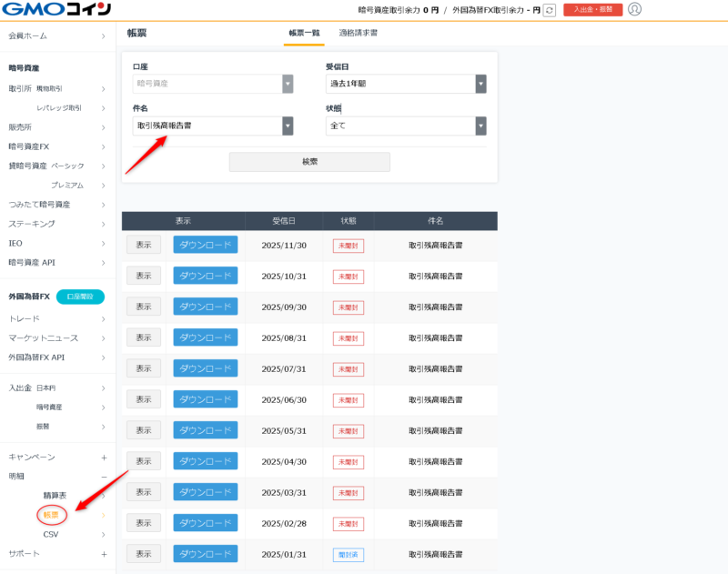
Task: Open the 受信日 dropdown
Action: tap(405, 84)
